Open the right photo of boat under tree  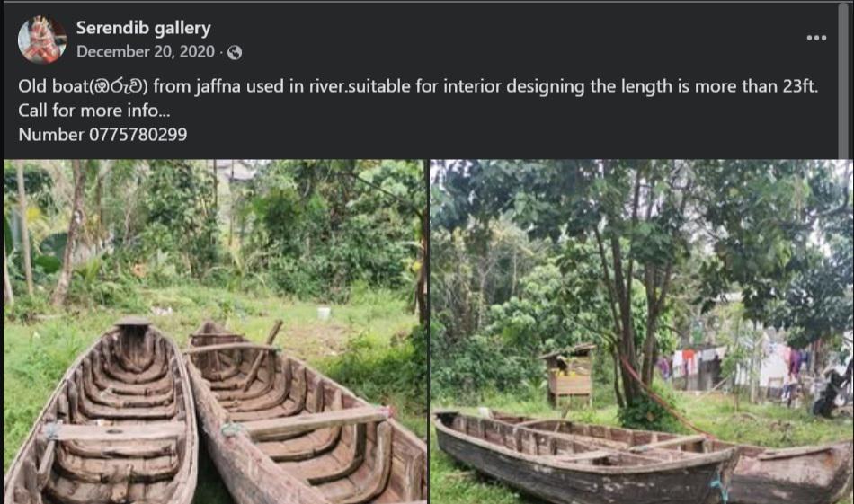641,331
